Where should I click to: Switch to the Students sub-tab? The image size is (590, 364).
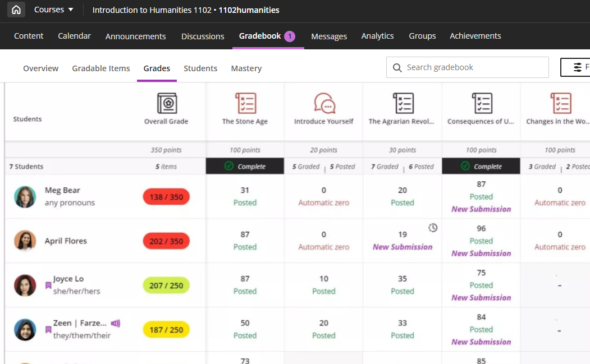pyautogui.click(x=200, y=68)
